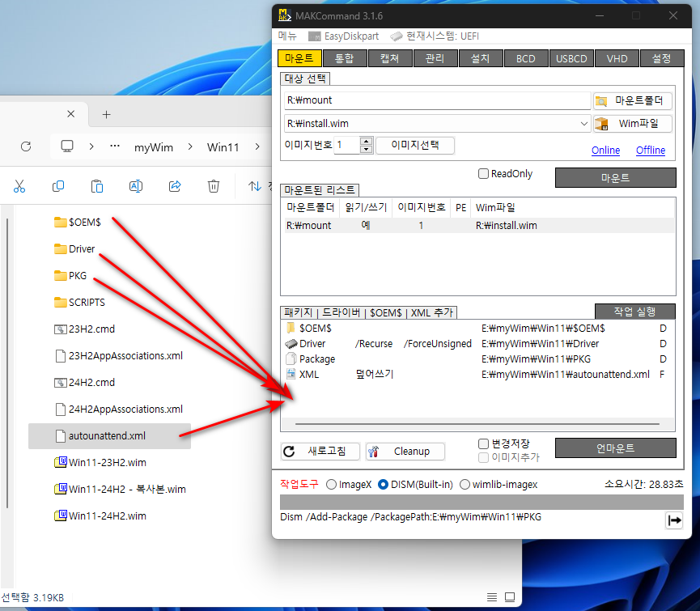Close the current Explorer tab

[x=70, y=114]
